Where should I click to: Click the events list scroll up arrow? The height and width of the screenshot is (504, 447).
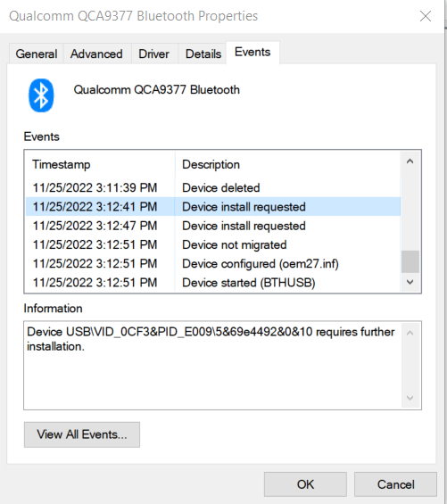point(410,161)
